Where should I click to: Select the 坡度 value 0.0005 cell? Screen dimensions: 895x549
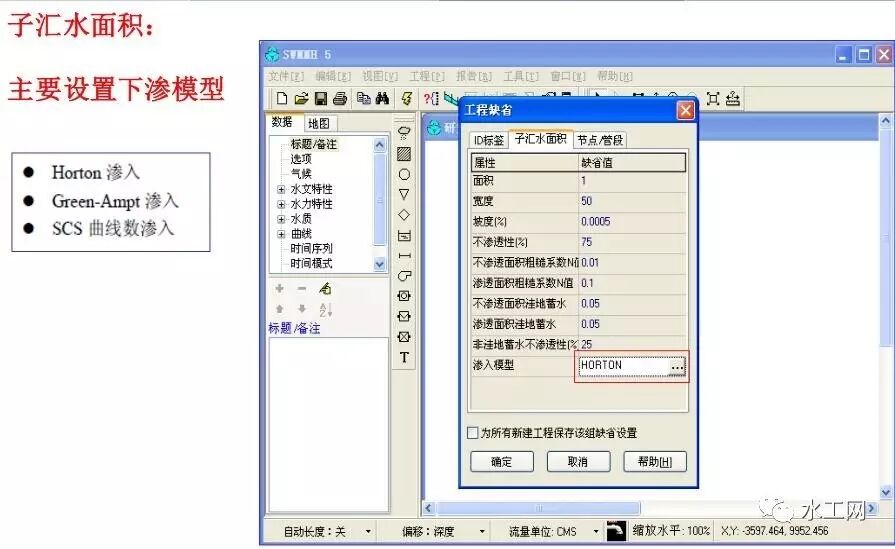[632, 221]
